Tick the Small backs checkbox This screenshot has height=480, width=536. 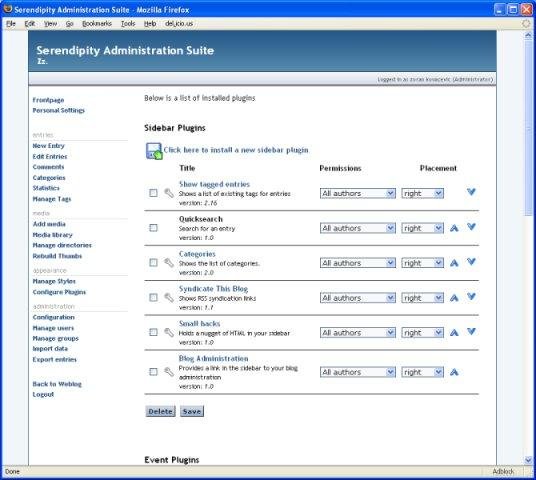coord(153,332)
